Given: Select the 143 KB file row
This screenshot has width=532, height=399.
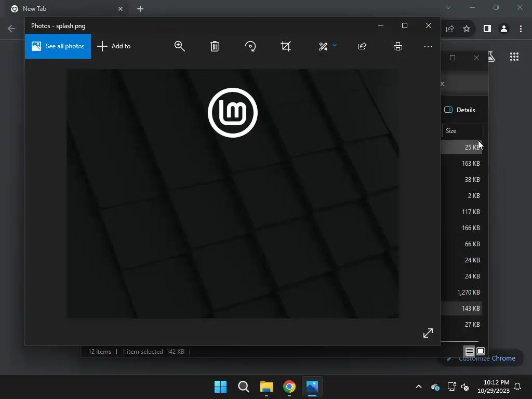Looking at the screenshot, I should (x=462, y=309).
